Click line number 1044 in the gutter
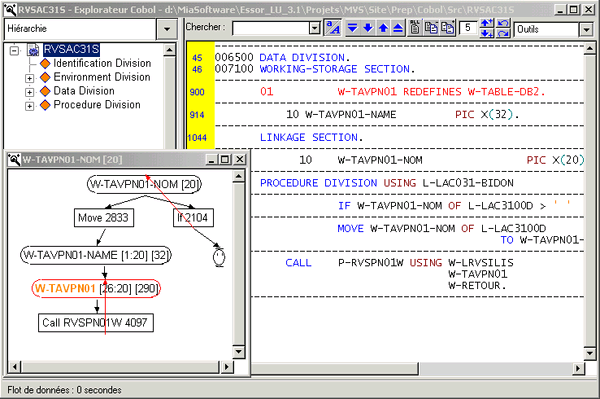This screenshot has height=399, width=600. [197, 138]
